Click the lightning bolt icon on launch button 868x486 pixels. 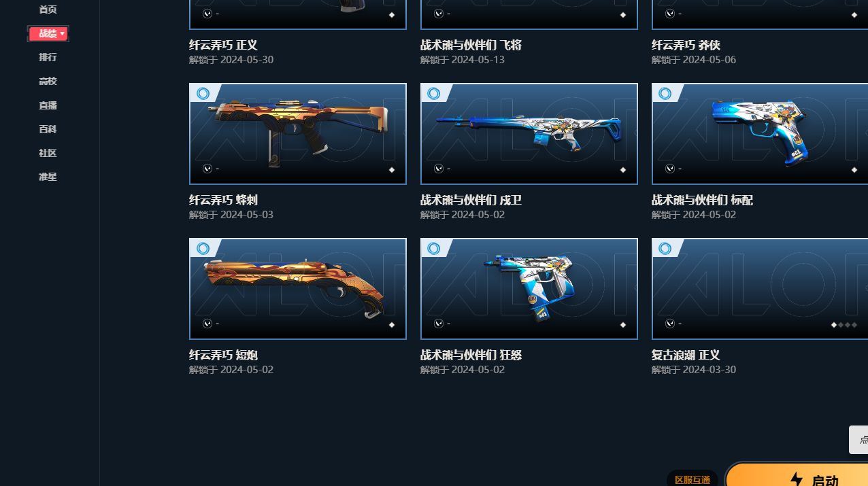coord(797,480)
